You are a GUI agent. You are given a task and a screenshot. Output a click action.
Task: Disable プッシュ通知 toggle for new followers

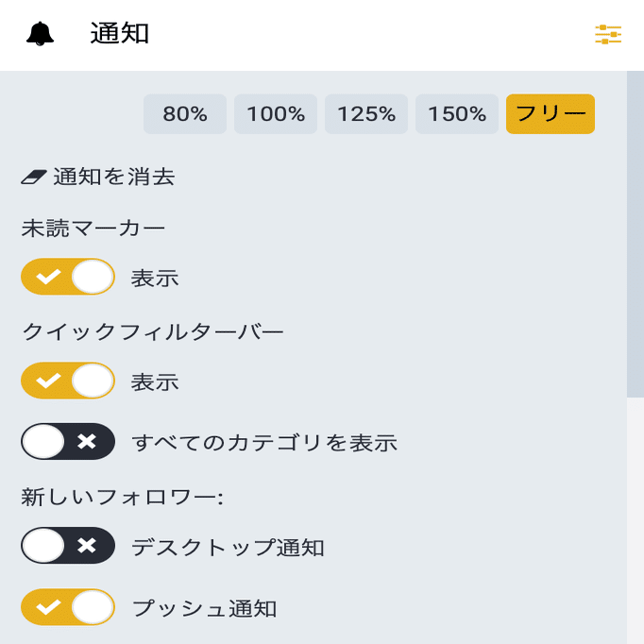68,607
